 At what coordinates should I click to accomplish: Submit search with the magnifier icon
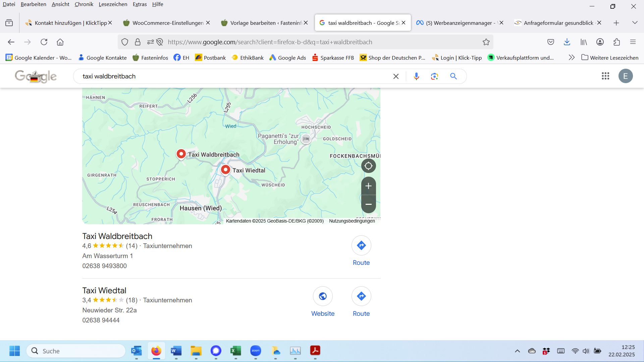point(453,76)
